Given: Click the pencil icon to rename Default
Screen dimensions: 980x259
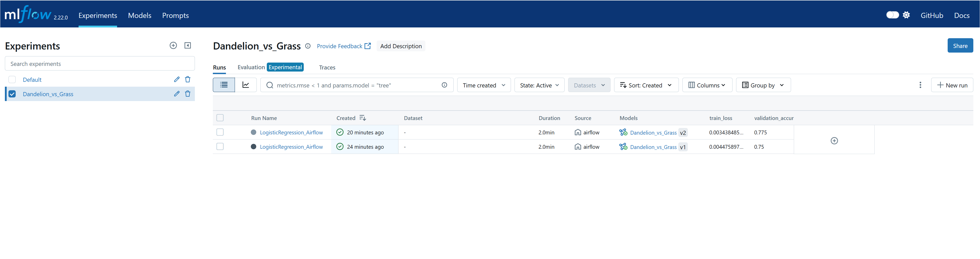Looking at the screenshot, I should [177, 79].
